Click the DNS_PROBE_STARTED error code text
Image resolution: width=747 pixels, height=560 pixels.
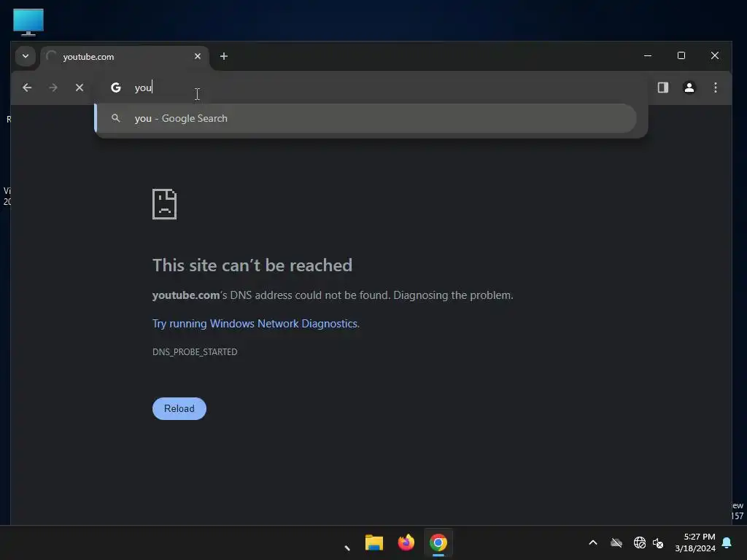pos(195,352)
